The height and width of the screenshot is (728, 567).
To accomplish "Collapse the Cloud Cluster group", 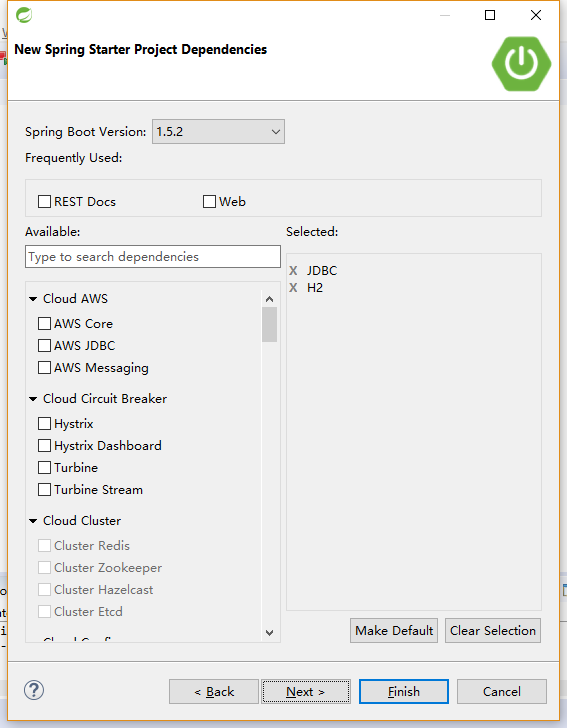I will (33, 521).
